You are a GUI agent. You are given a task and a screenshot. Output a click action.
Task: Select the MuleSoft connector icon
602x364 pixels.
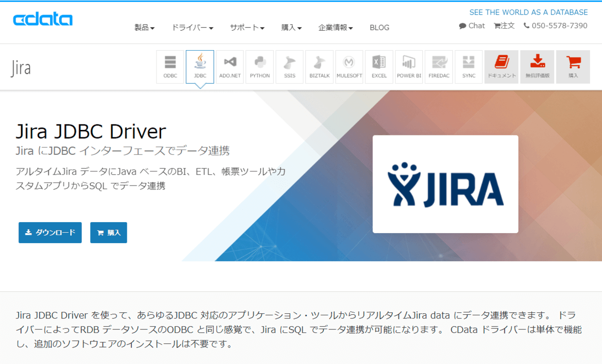click(x=349, y=67)
